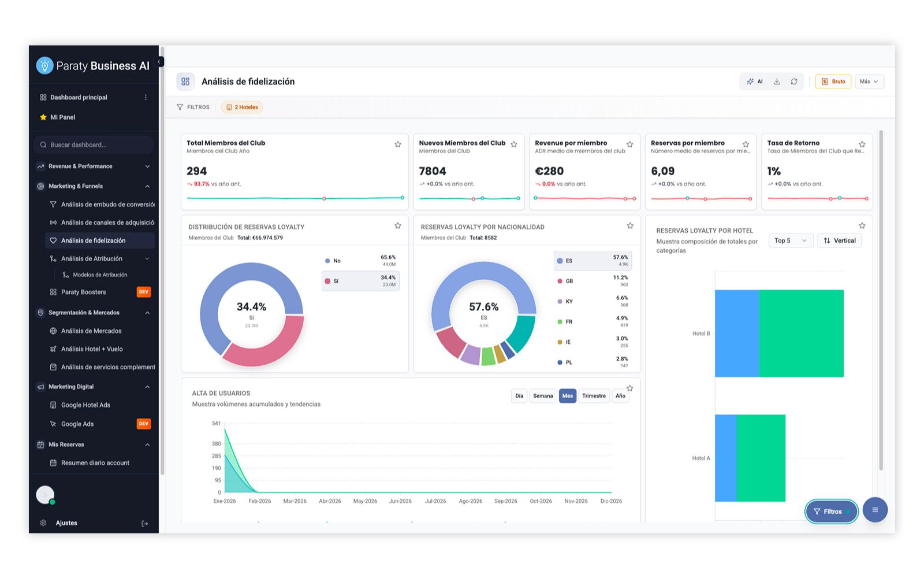
Task: Open the round menu button beside Filtros
Action: coord(875,510)
